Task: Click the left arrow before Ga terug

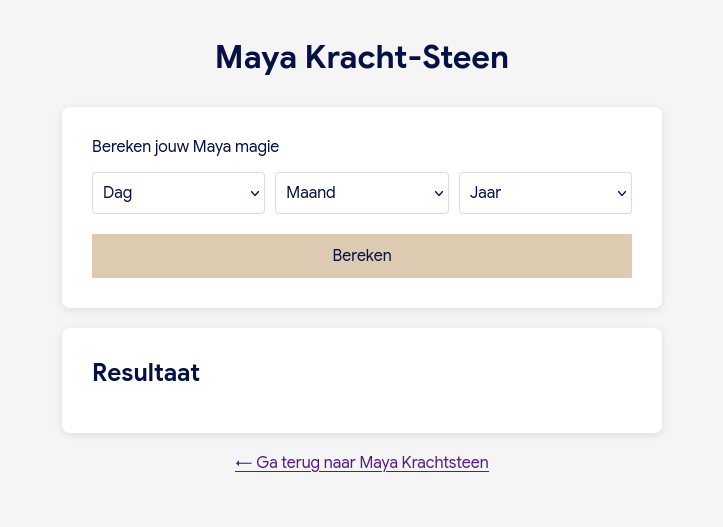Action: coord(243,462)
